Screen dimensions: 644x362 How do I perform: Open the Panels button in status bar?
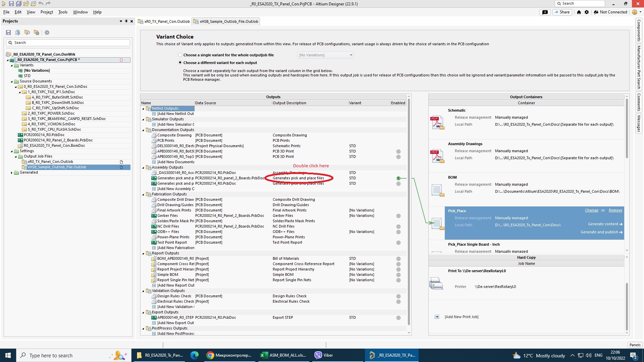click(x=635, y=345)
